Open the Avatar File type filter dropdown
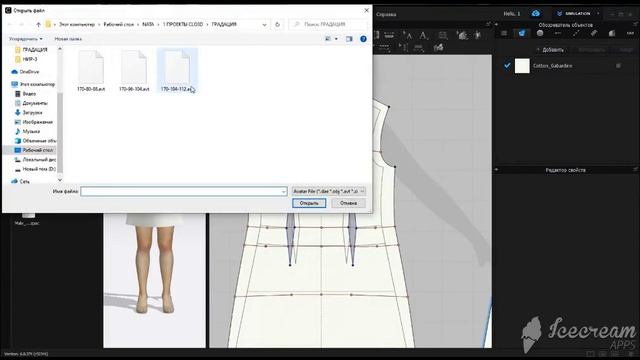The width and height of the screenshot is (640, 360). (x=329, y=191)
